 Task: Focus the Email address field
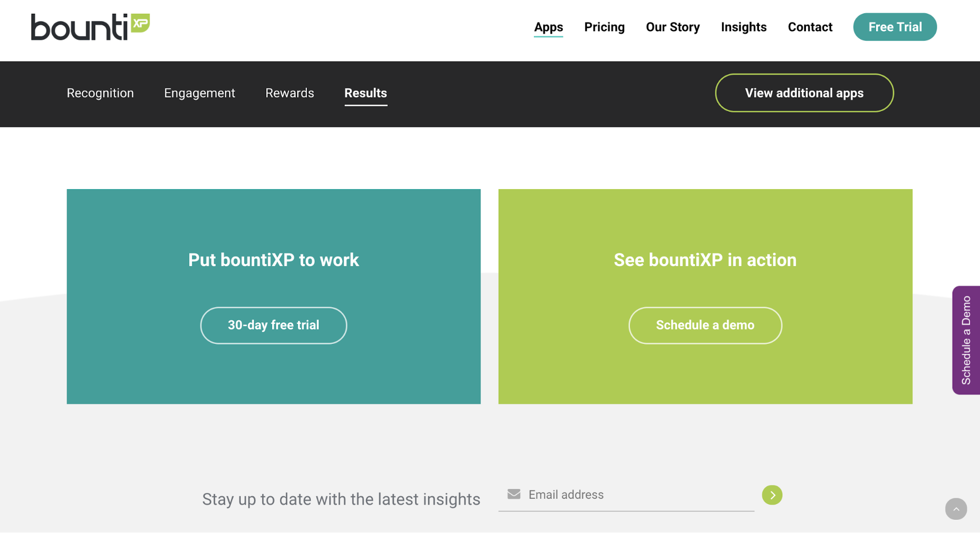click(626, 495)
